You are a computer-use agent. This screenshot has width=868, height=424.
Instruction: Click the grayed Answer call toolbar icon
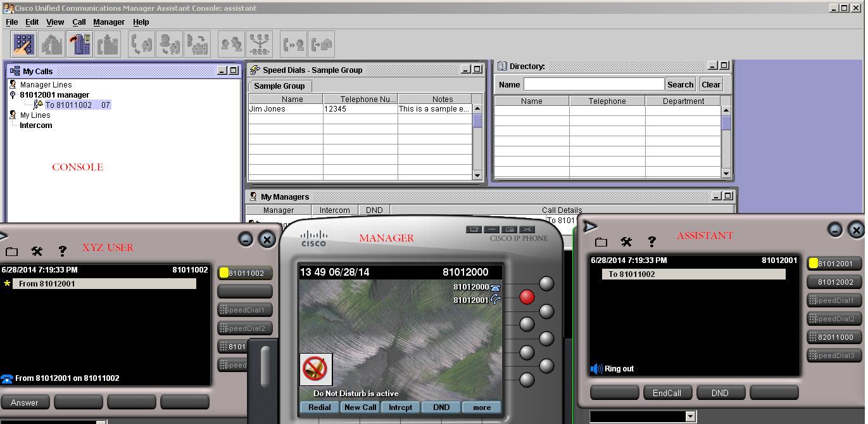[x=52, y=44]
